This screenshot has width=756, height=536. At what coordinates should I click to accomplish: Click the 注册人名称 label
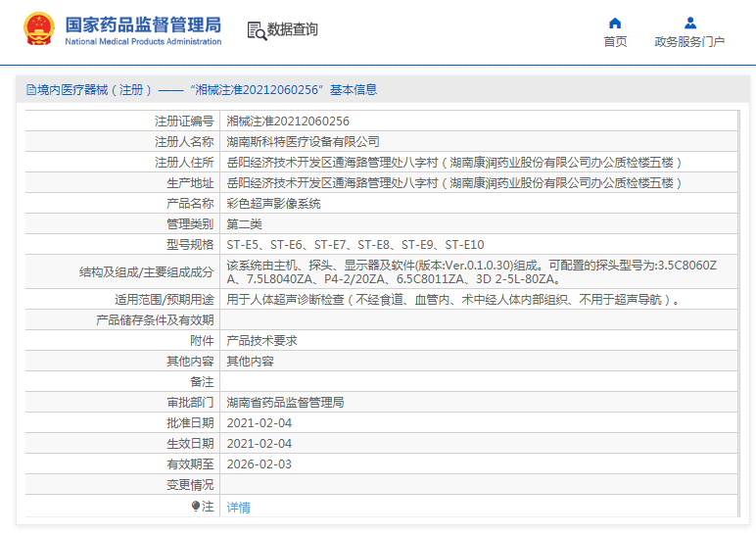pos(184,142)
